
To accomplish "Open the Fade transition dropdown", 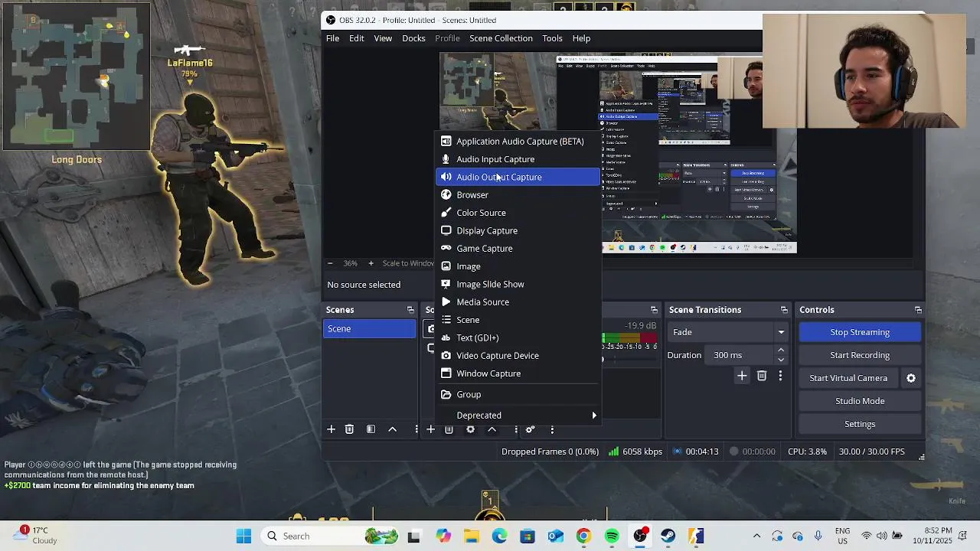I will [728, 332].
